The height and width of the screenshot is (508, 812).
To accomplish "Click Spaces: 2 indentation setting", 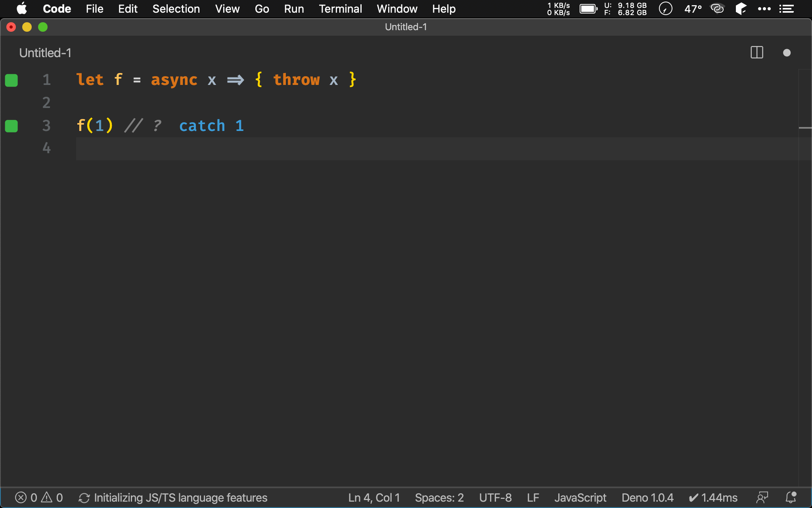I will 439,497.
